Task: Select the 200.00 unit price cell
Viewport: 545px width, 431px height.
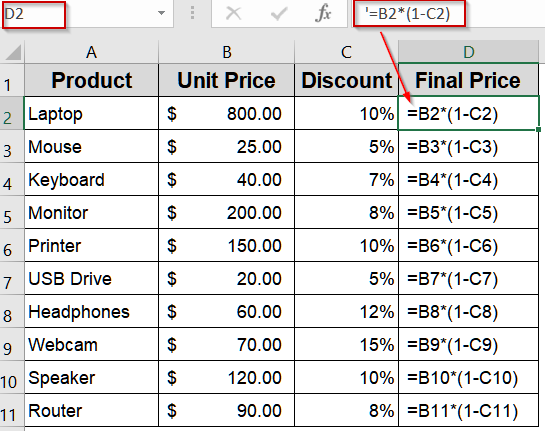Action: 227,212
